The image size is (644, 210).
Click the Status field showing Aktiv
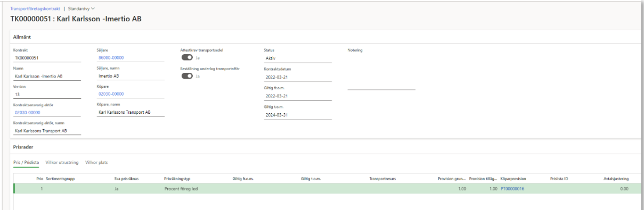coord(298,58)
